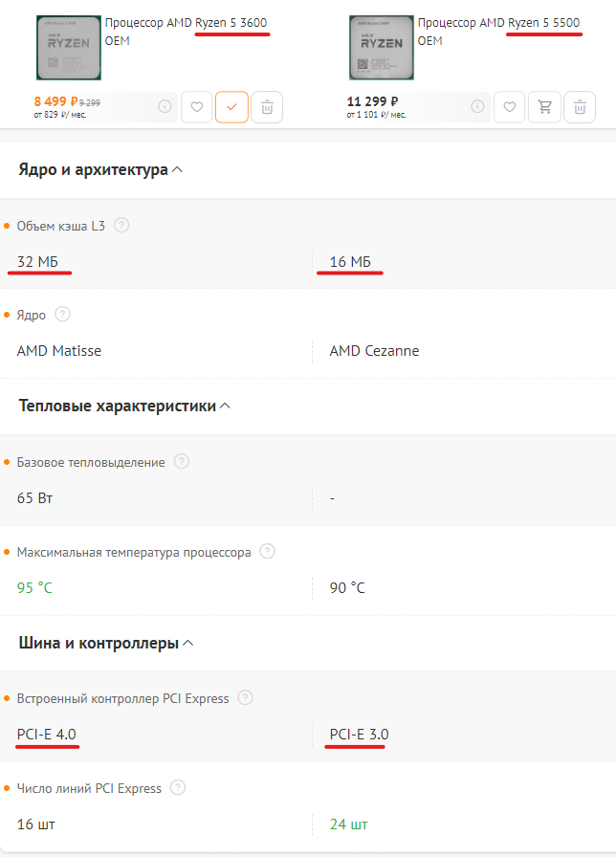The image size is (616, 857).
Task: Show help for Объем кэша L3
Action: click(x=121, y=225)
